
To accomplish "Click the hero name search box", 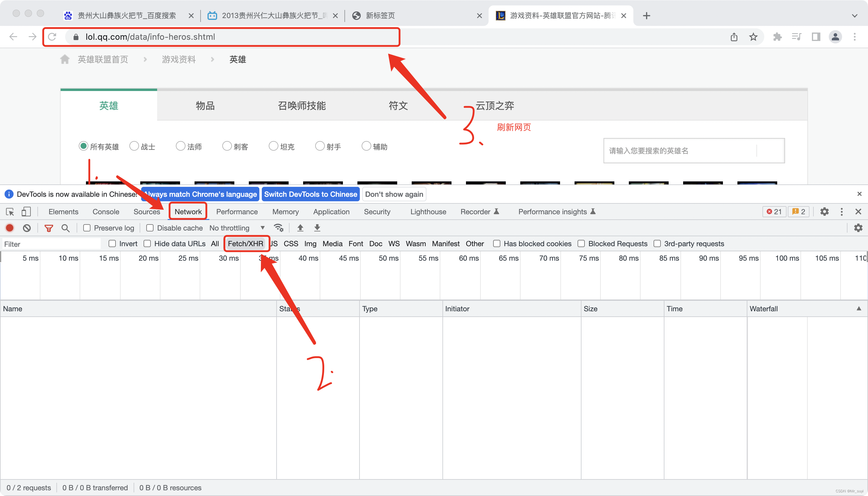I will tap(694, 151).
